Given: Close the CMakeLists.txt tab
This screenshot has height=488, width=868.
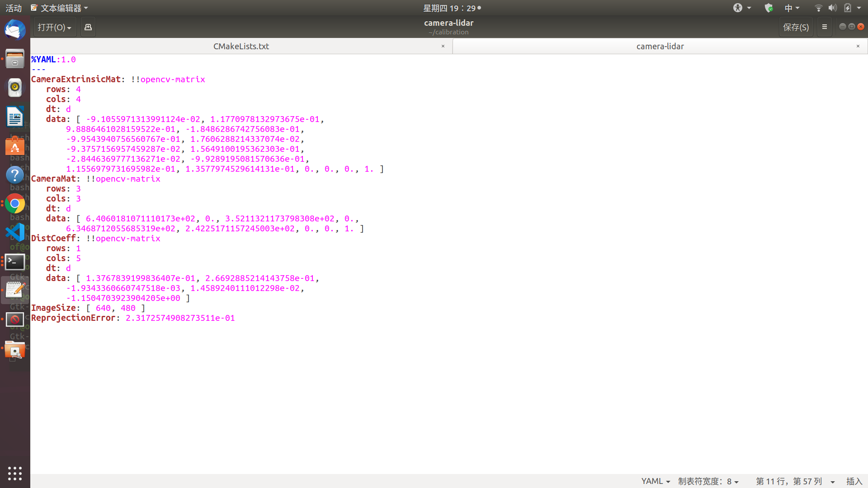Looking at the screenshot, I should tap(443, 46).
